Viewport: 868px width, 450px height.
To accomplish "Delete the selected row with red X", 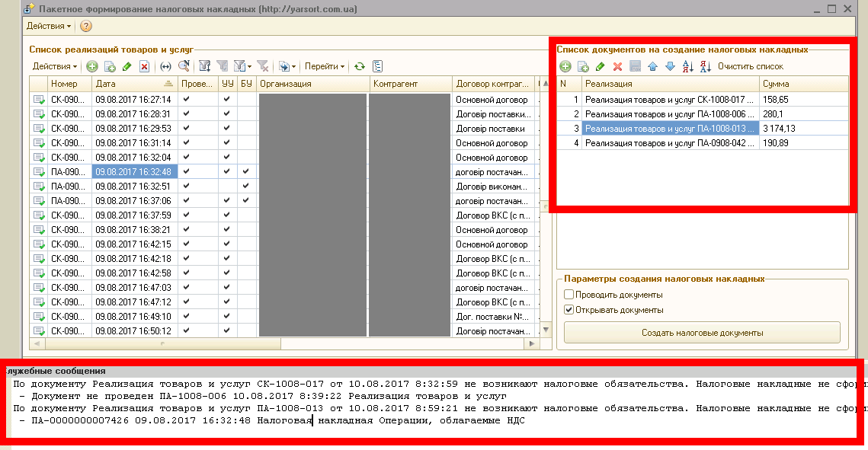I will (x=618, y=66).
